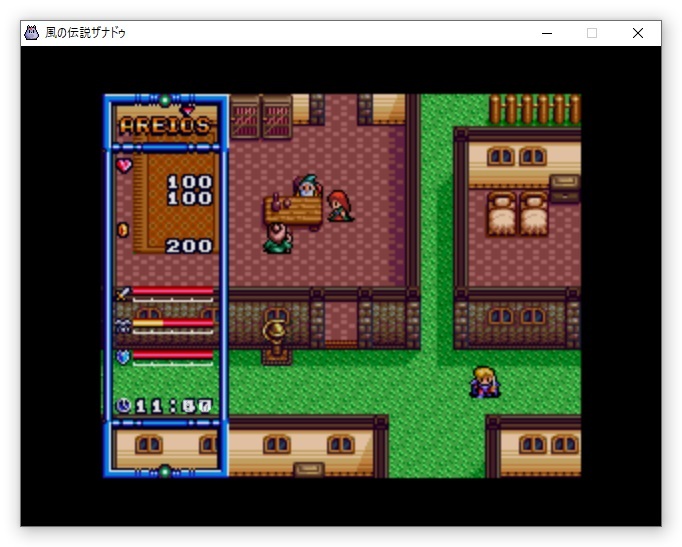Click the right bed in the inn
This screenshot has height=547, width=682.
(x=533, y=214)
